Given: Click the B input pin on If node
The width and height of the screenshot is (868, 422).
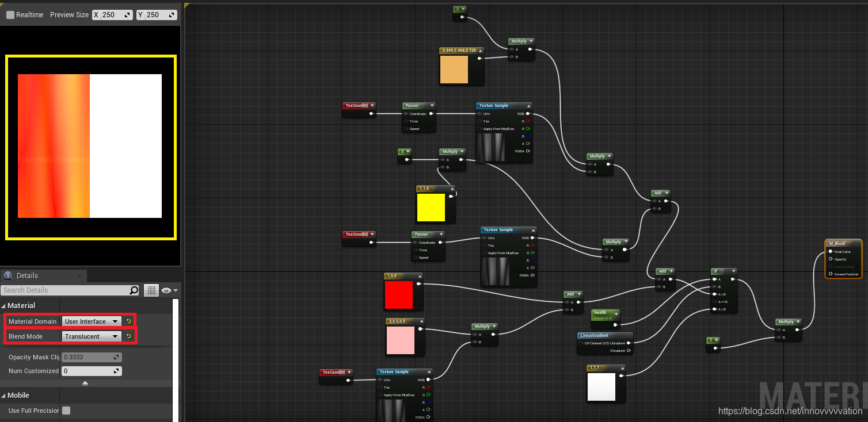Looking at the screenshot, I should [x=714, y=286].
